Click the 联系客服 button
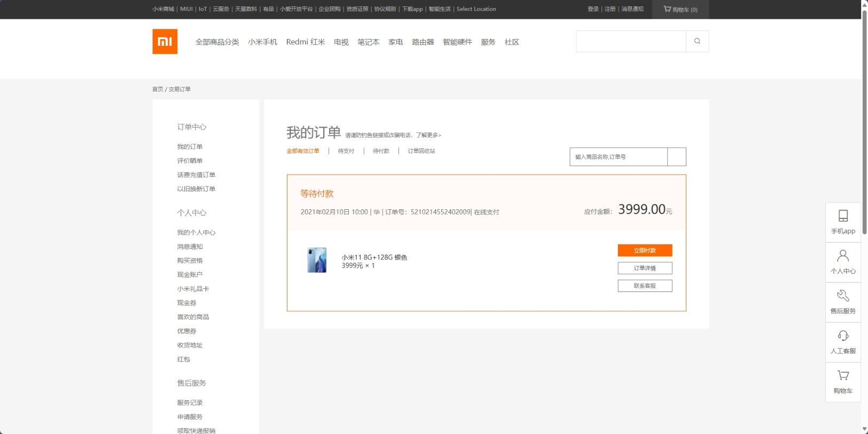The width and height of the screenshot is (868, 434). [645, 286]
